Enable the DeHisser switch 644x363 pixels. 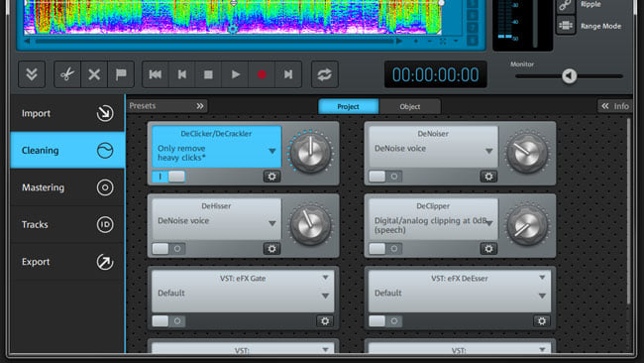pos(168,249)
